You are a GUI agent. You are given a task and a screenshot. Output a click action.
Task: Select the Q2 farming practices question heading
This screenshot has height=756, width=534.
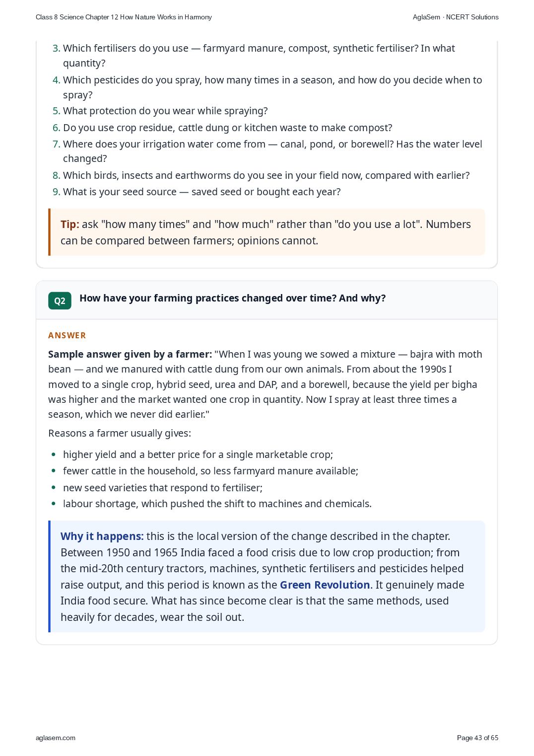tap(232, 298)
